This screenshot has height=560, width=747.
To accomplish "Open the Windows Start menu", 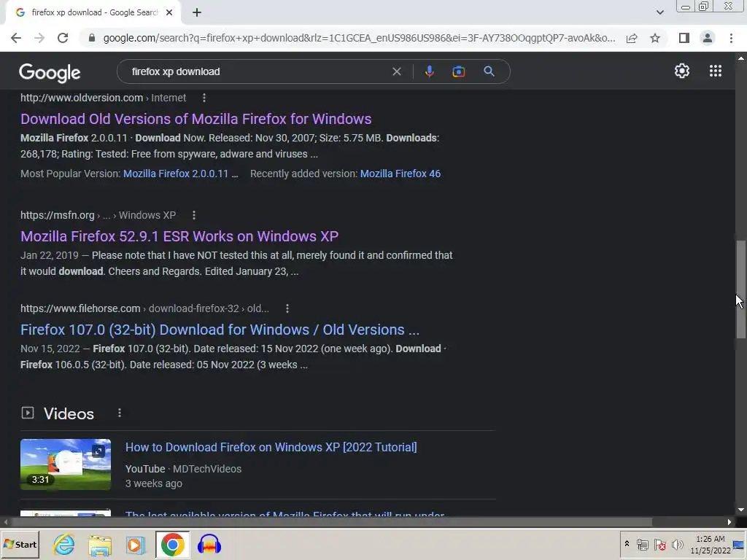I will pos(20,544).
